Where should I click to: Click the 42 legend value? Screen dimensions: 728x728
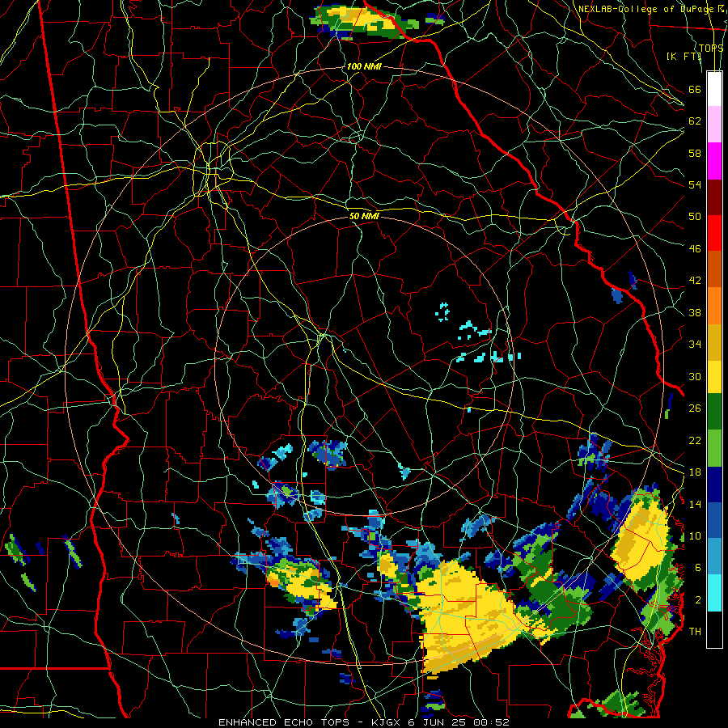pos(695,281)
